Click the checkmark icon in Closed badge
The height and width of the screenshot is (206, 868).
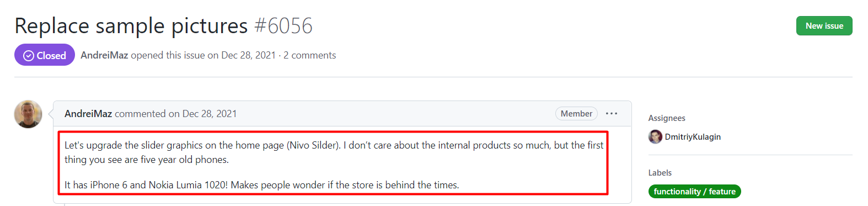point(29,56)
